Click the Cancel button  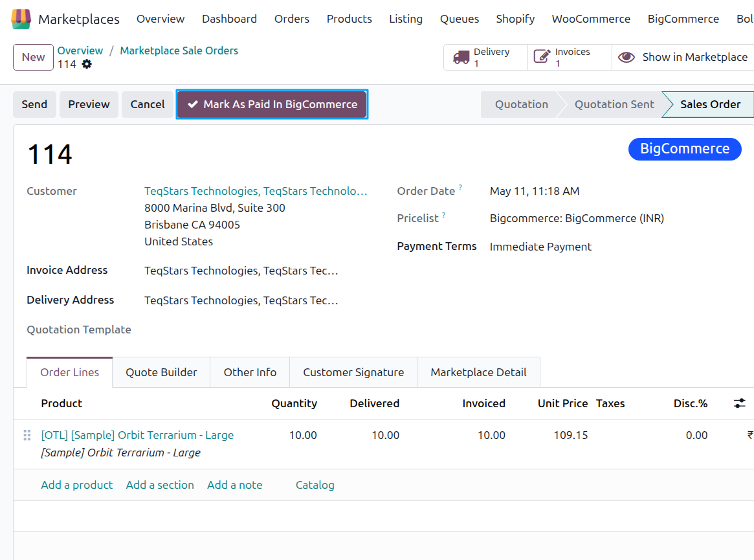[x=148, y=104]
